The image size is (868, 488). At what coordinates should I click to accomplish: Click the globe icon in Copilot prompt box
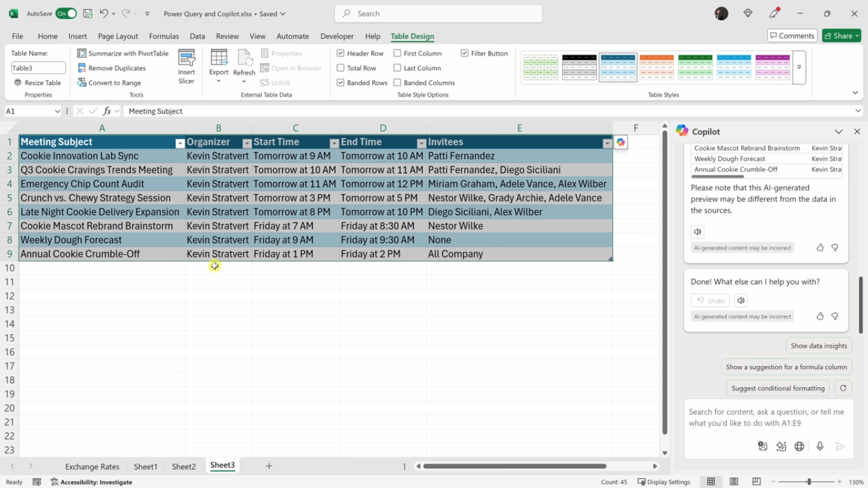tap(799, 447)
